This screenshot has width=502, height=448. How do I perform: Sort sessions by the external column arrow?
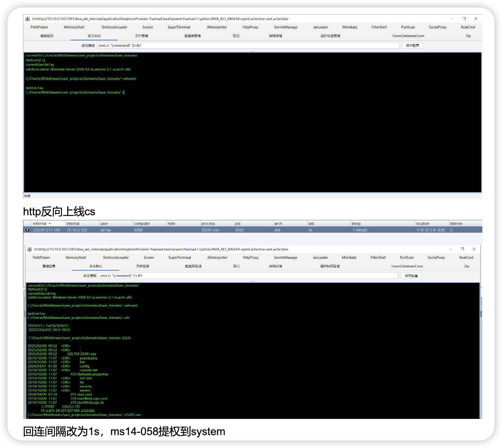(x=50, y=224)
